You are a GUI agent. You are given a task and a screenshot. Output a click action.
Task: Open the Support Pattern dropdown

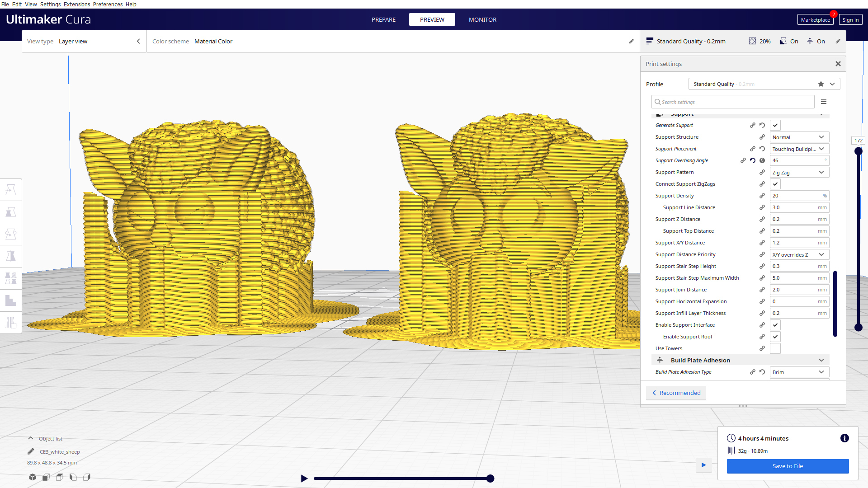(799, 172)
